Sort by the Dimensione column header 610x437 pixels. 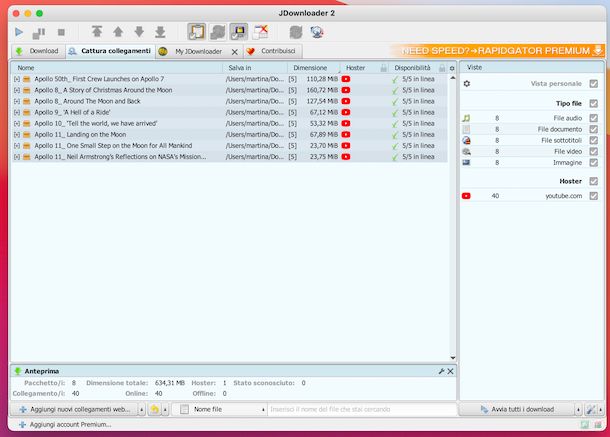(314, 68)
